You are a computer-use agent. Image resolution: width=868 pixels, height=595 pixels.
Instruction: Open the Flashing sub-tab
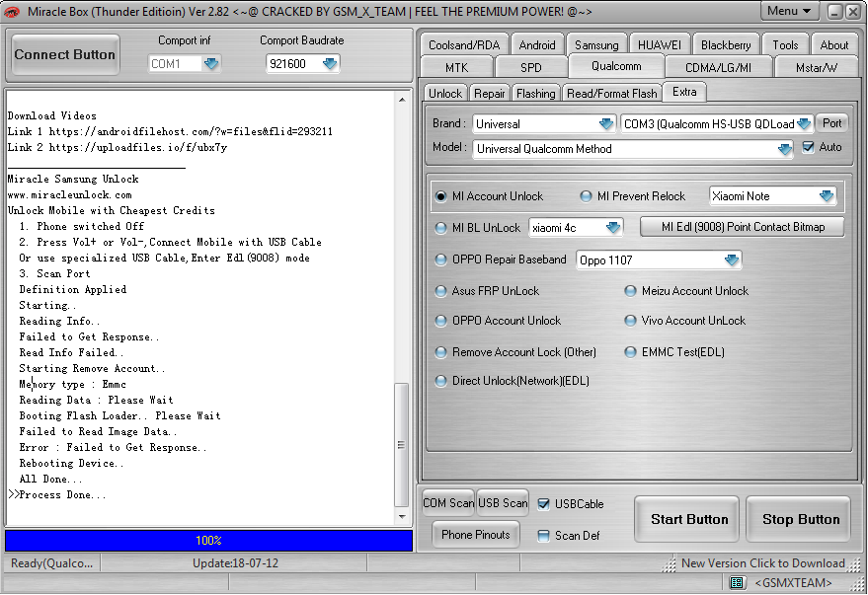536,94
